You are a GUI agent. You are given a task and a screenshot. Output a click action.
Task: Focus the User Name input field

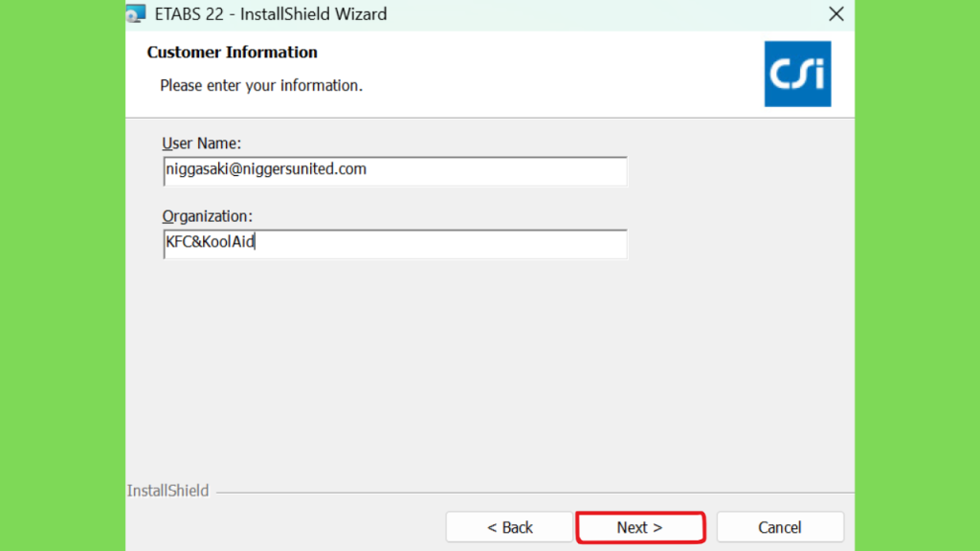click(x=395, y=170)
